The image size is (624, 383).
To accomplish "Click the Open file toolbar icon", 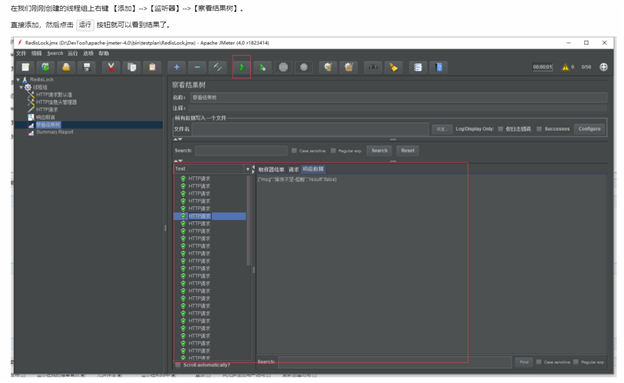I will click(66, 67).
